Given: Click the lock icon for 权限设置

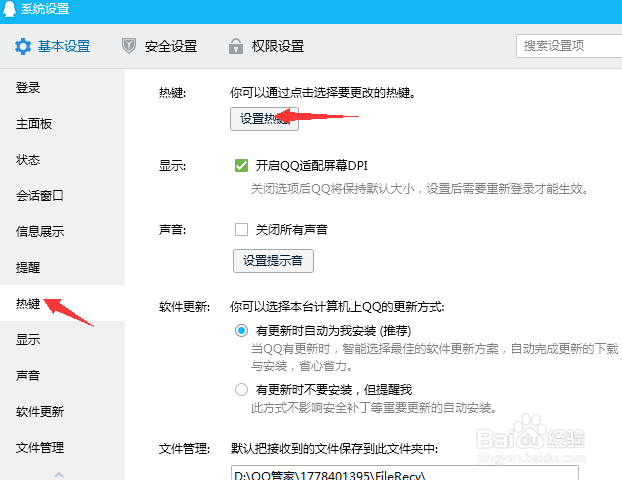Looking at the screenshot, I should tap(236, 46).
